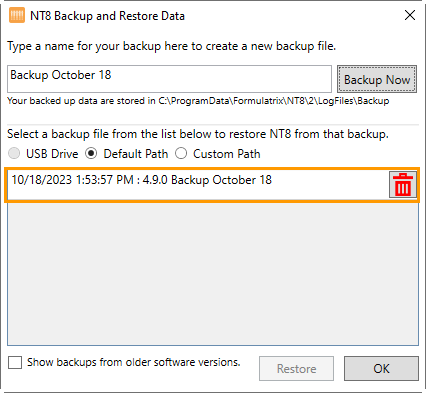Click the backup storage path text under the name field

point(198,101)
